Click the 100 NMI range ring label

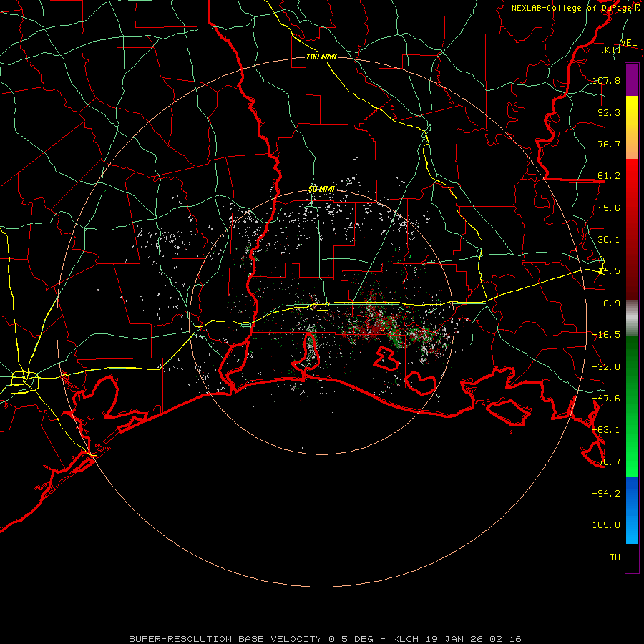pyautogui.click(x=321, y=57)
